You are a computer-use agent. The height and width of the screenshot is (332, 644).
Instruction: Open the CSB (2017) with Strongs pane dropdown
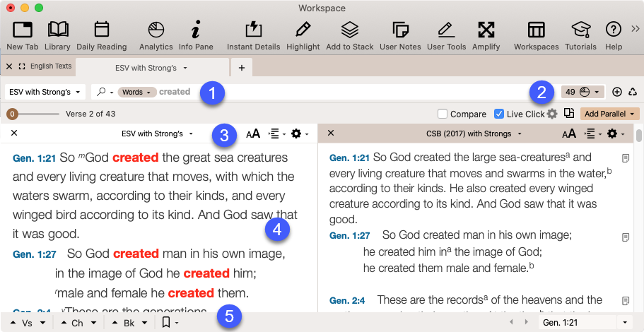pos(474,134)
